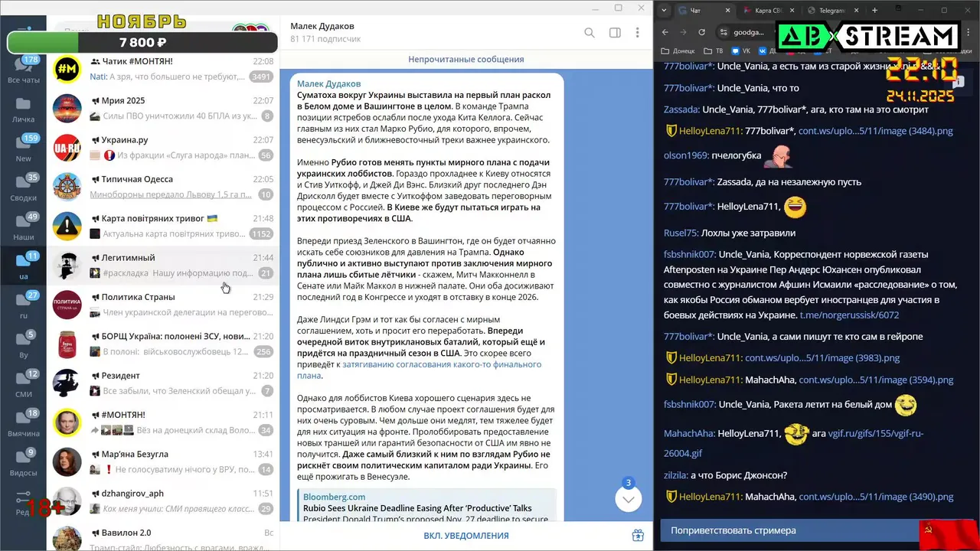This screenshot has height=551, width=980.
Task: Click the address bar showing 'goodga...'
Action: coord(748,32)
